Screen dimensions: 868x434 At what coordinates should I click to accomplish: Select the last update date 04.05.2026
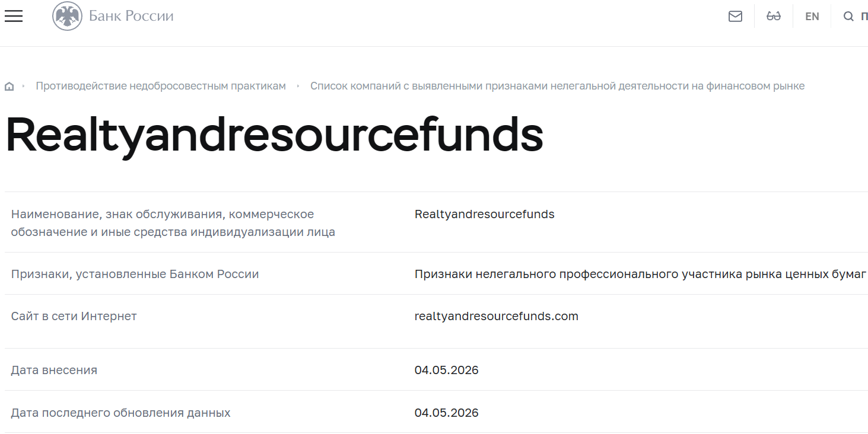click(x=447, y=413)
